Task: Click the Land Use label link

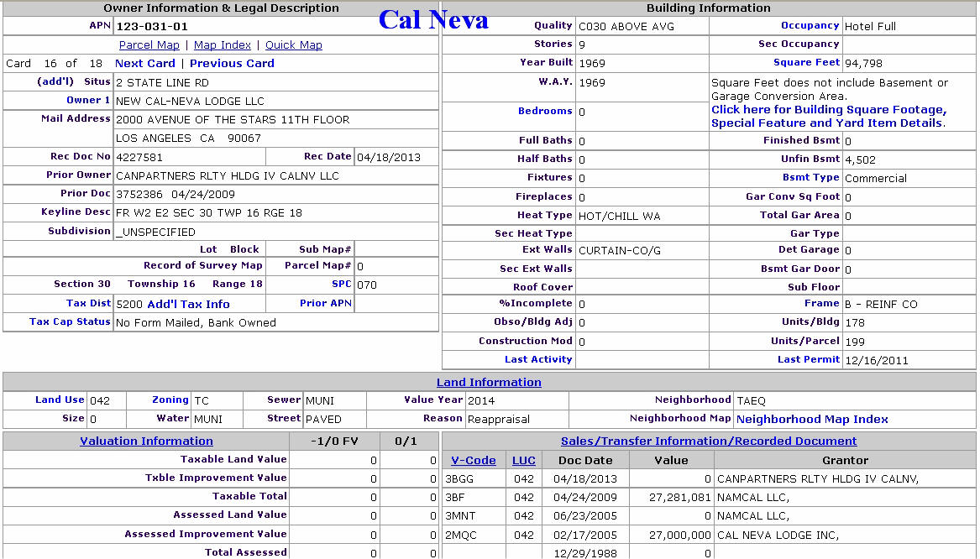Action: pyautogui.click(x=60, y=400)
